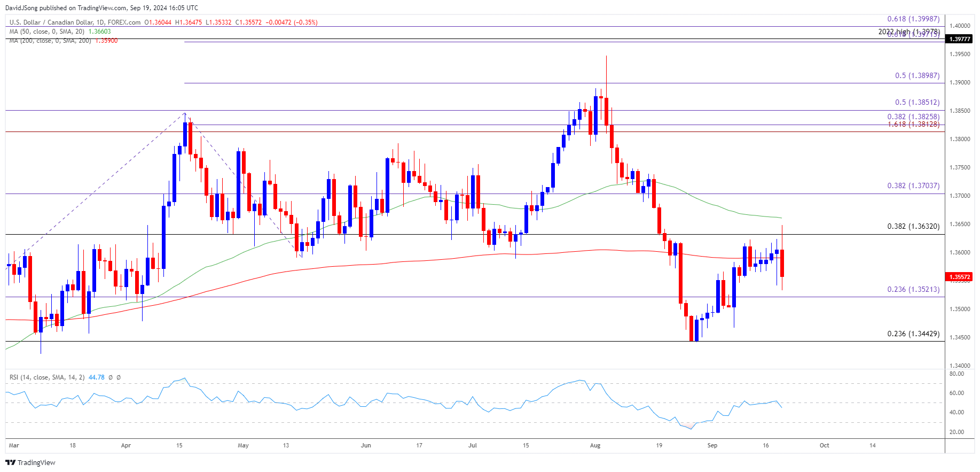This screenshot has width=980, height=472.
Task: Click the 50-day MA value 1.36603
Action: click(x=99, y=32)
